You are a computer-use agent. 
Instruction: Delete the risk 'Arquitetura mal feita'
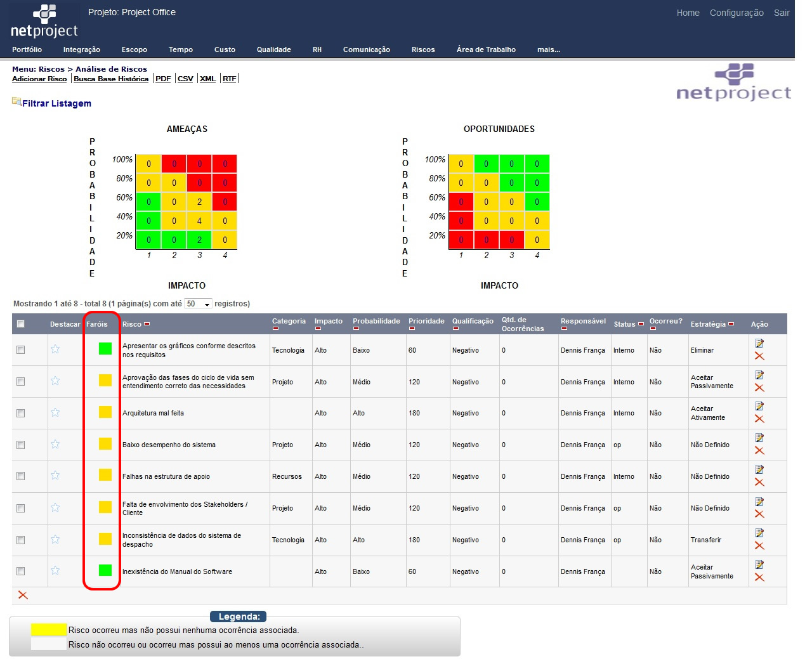click(759, 419)
